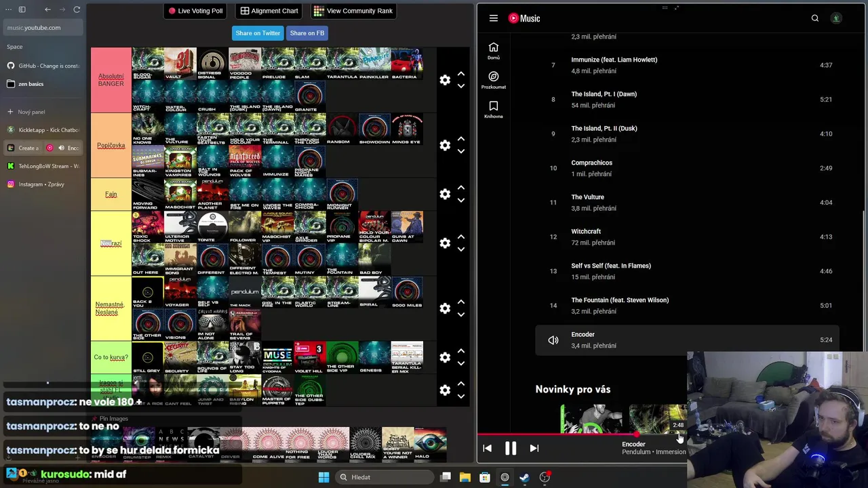Click the Absolutní BANGER tier label
868x488 pixels.
point(111,80)
